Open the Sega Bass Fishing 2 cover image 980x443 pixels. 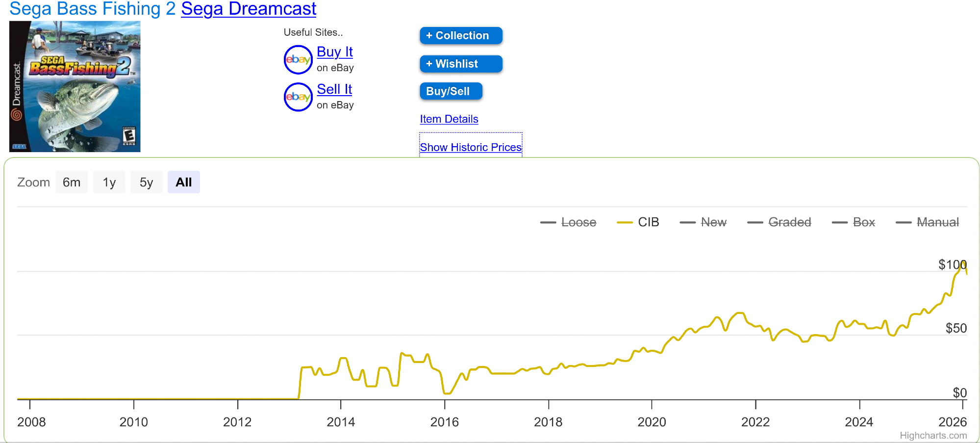pyautogui.click(x=75, y=86)
